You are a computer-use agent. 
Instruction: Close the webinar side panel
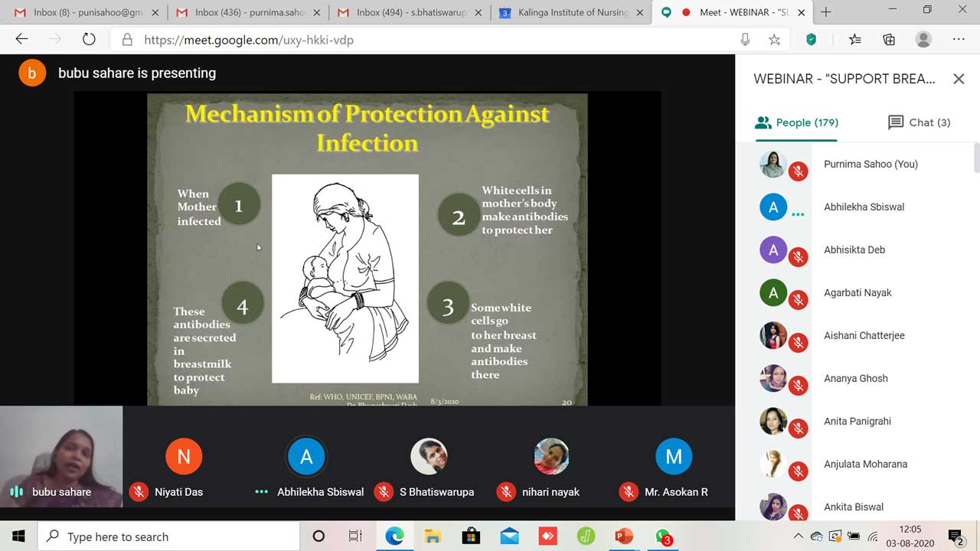(x=958, y=79)
